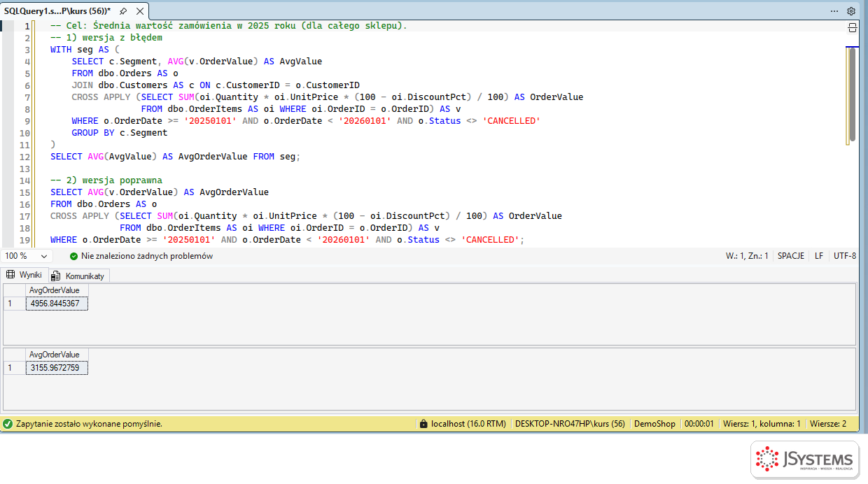This screenshot has width=868, height=484.
Task: Open the editor window gear settings
Action: [851, 11]
